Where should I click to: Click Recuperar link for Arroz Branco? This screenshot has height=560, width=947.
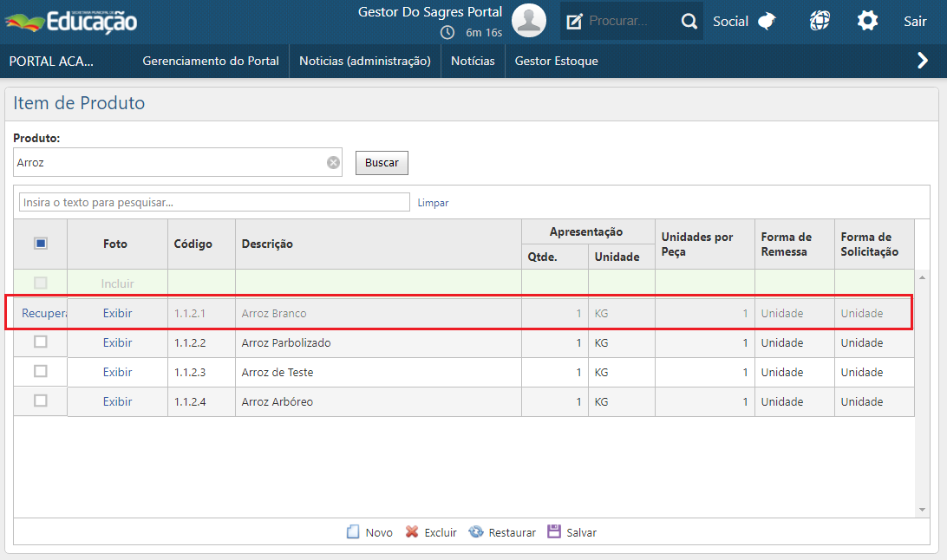pyautogui.click(x=43, y=313)
